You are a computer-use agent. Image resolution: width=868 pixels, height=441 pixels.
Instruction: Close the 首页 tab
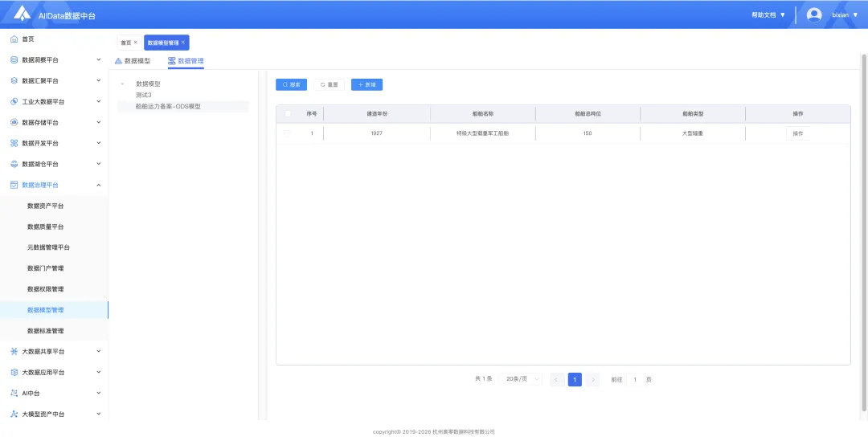pos(136,42)
